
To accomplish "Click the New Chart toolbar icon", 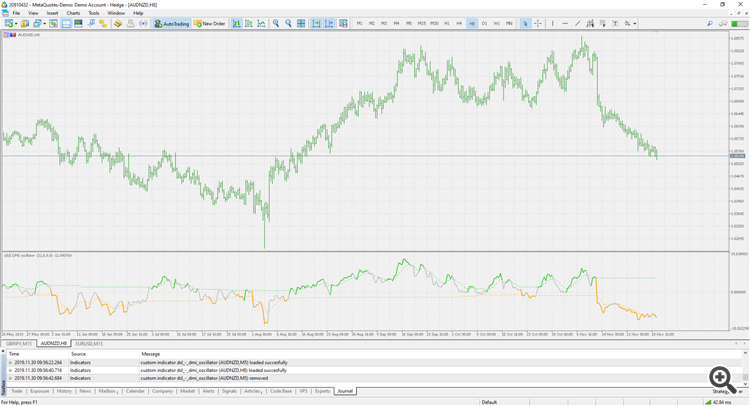I will (x=9, y=23).
